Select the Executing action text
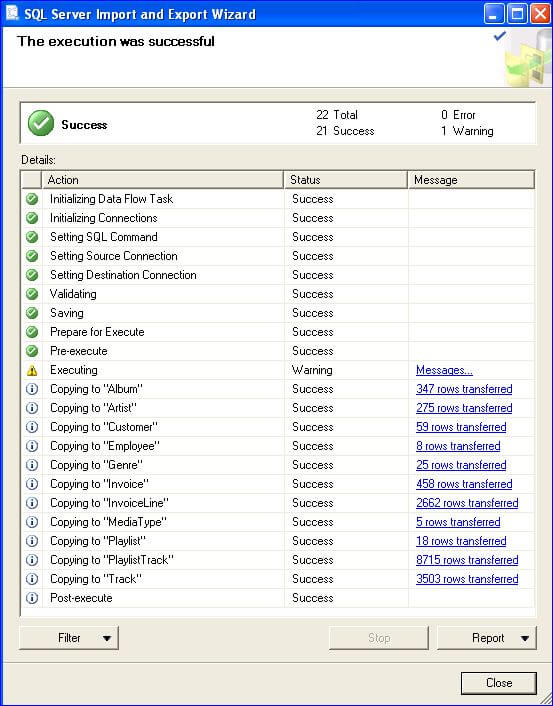This screenshot has height=706, width=553. (x=73, y=370)
